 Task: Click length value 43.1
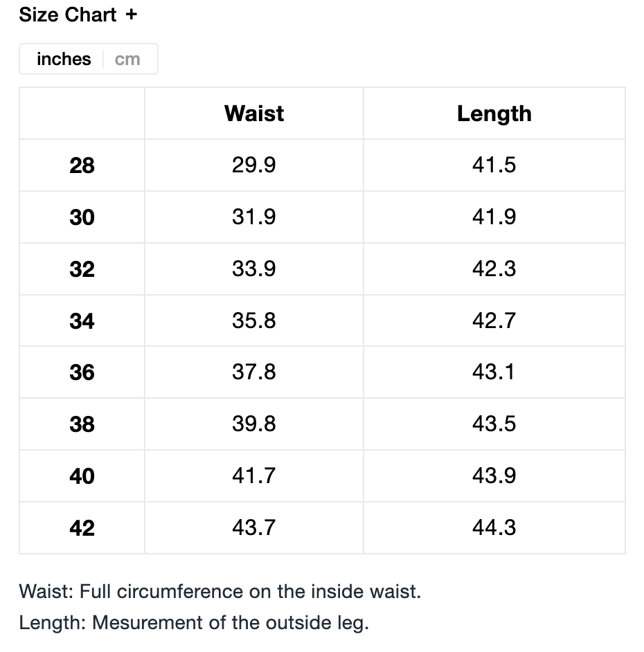pos(494,372)
